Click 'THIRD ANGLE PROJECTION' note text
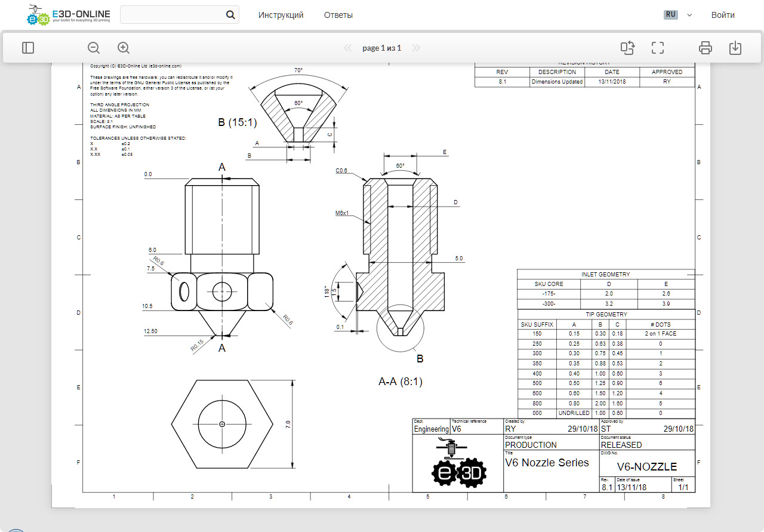 (x=119, y=104)
